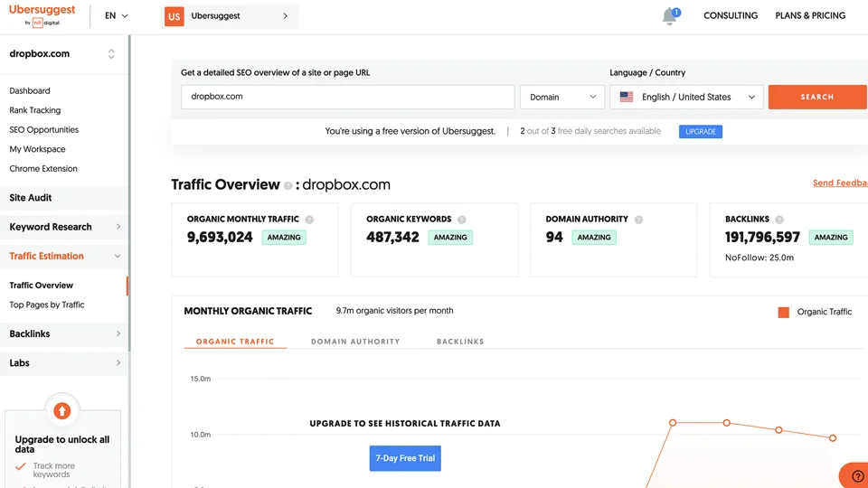Screen dimensions: 868x488
Task: Expand the Keyword Research section
Action: click(x=64, y=227)
